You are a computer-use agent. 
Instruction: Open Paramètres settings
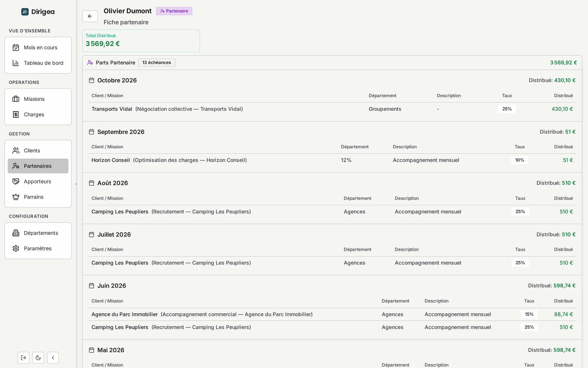(x=38, y=248)
